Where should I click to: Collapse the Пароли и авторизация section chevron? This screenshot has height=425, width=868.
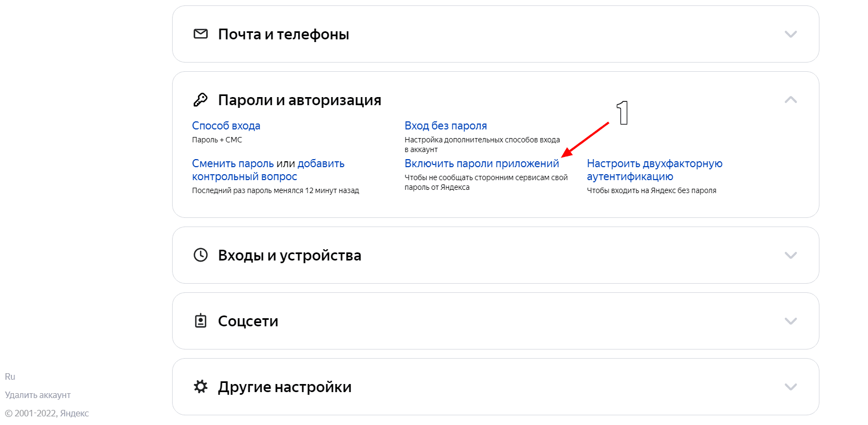[790, 100]
